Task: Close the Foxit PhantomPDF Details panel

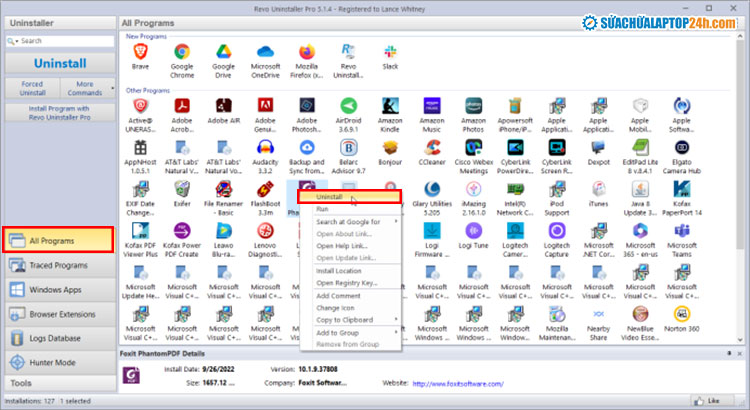Action: click(739, 353)
